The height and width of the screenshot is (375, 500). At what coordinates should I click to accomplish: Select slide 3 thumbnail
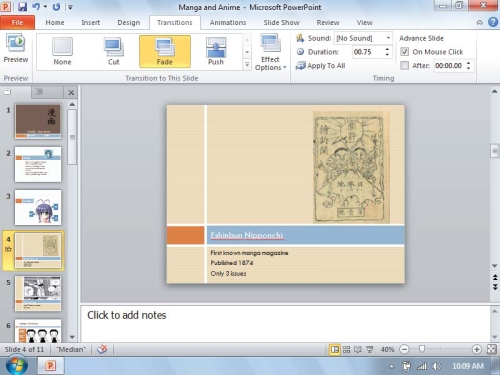click(x=38, y=207)
